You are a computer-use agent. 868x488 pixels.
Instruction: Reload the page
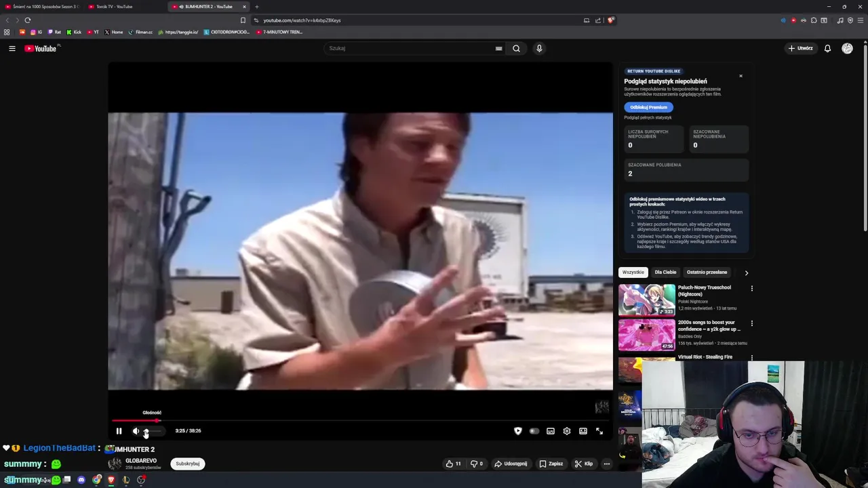[x=28, y=20]
